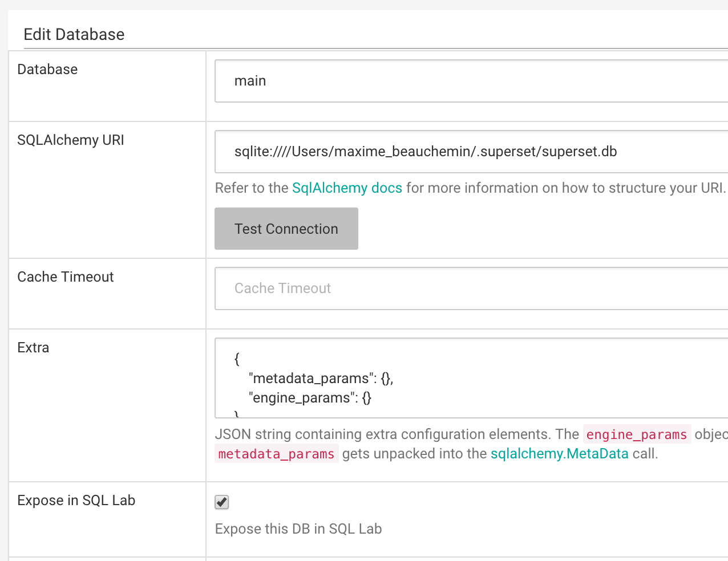The image size is (728, 561).
Task: Click the Extra label
Action: [x=33, y=348]
